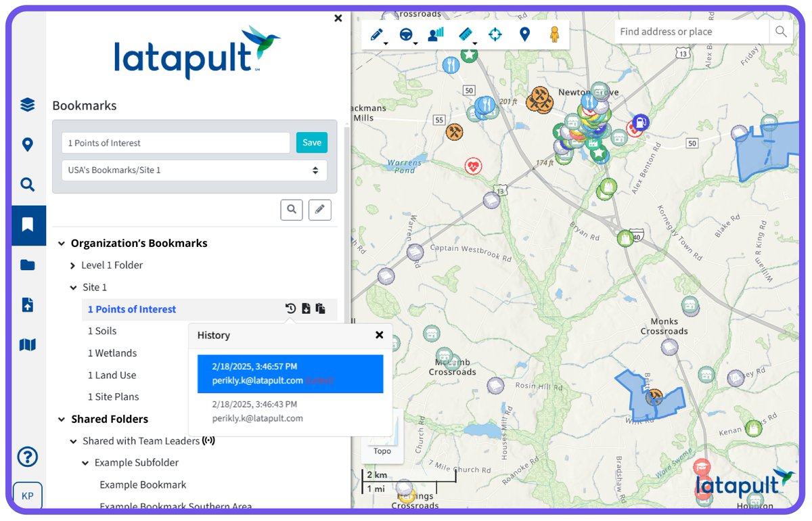
Task: Click large blue polygon at east edge
Action: 766,152
